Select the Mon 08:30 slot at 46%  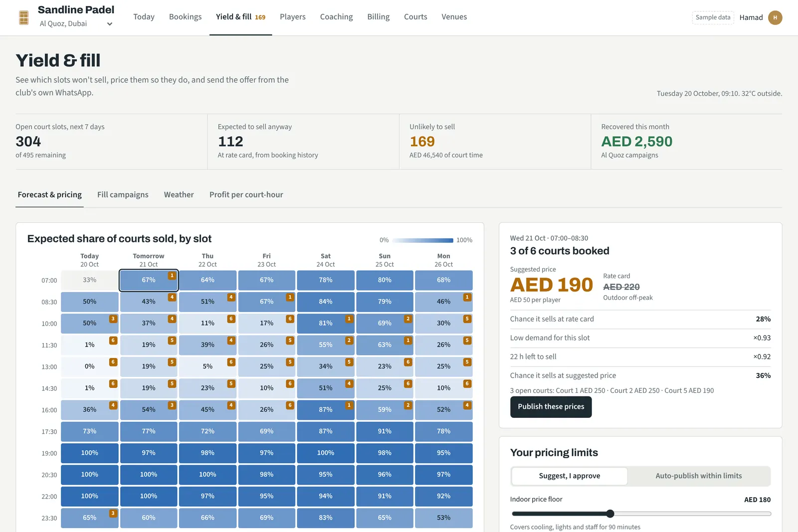(x=443, y=302)
